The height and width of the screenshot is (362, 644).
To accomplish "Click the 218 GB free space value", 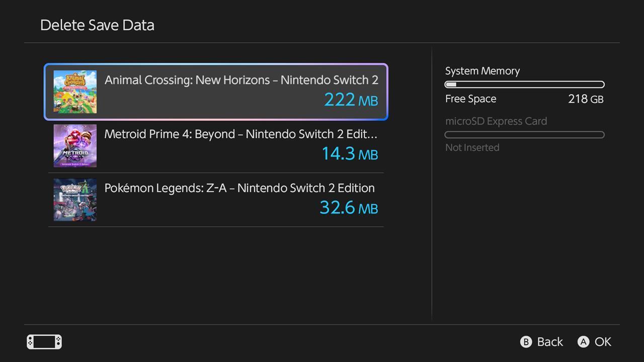I will click(586, 99).
